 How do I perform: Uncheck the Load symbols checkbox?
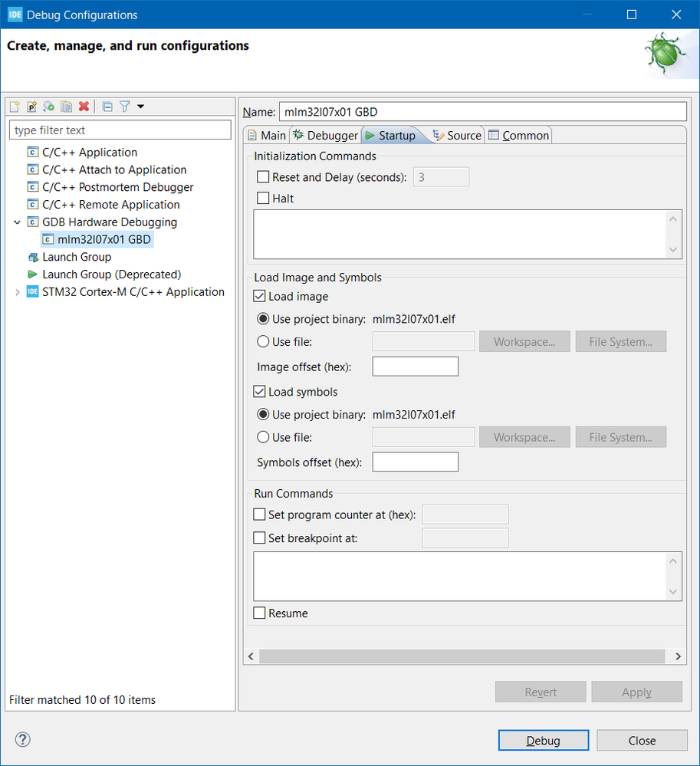coord(259,391)
